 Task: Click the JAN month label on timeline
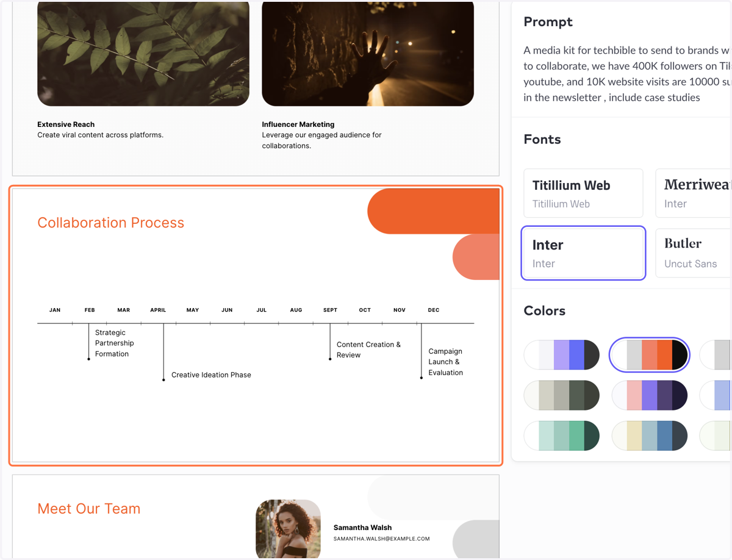[x=55, y=310]
